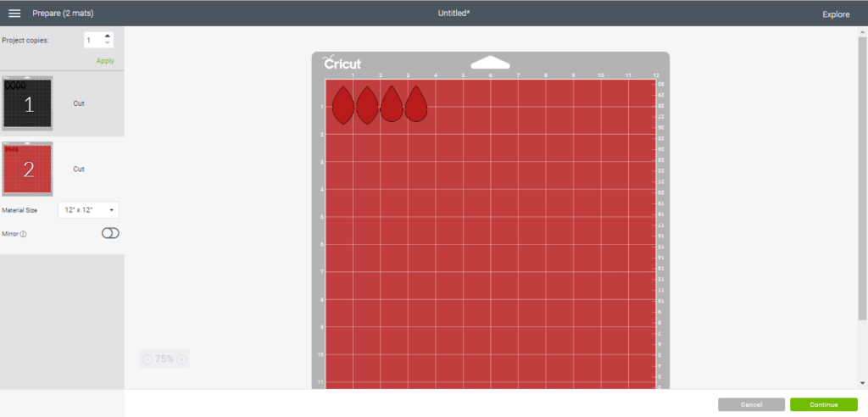Open the Explore machine selector

(x=835, y=14)
